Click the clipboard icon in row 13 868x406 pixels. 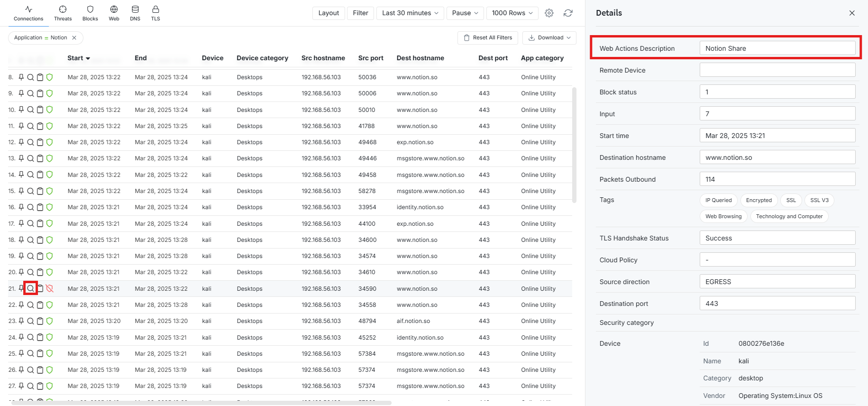(40, 158)
